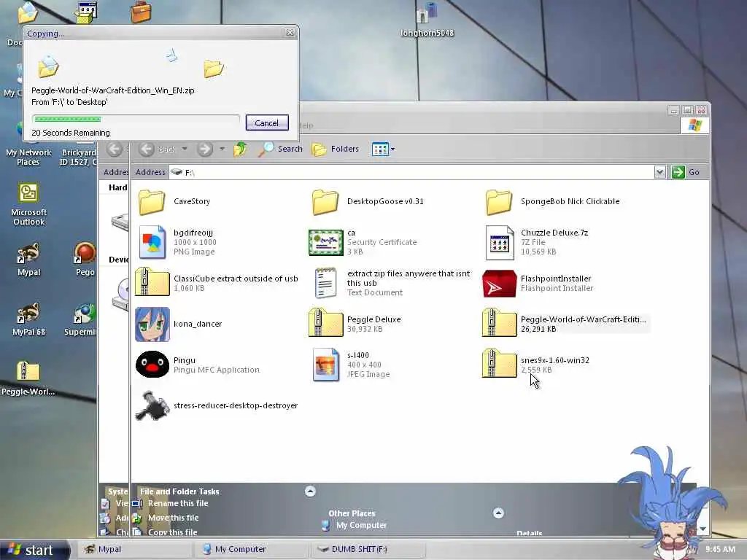Open the longhorn5048 desktop icon

pyautogui.click(x=427, y=20)
